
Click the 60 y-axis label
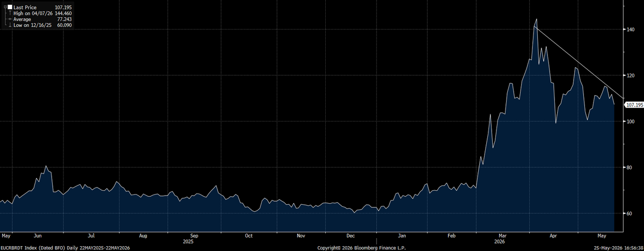631,213
